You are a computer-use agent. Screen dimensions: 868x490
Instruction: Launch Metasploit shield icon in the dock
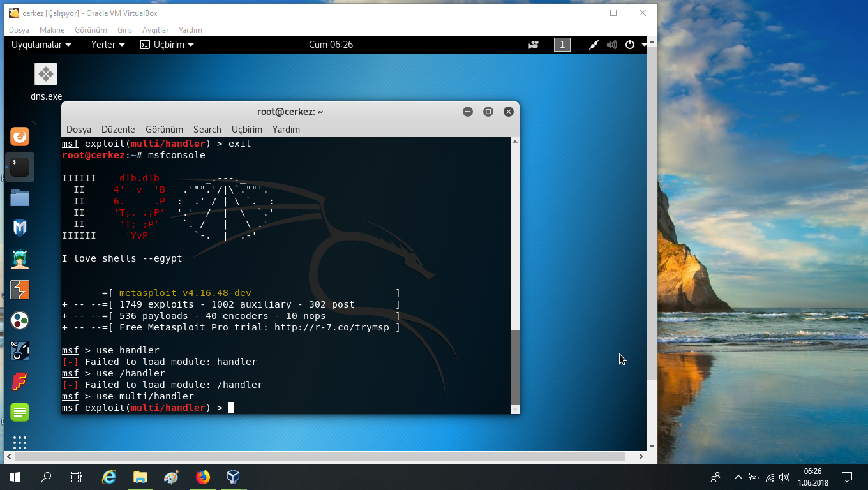tap(20, 228)
